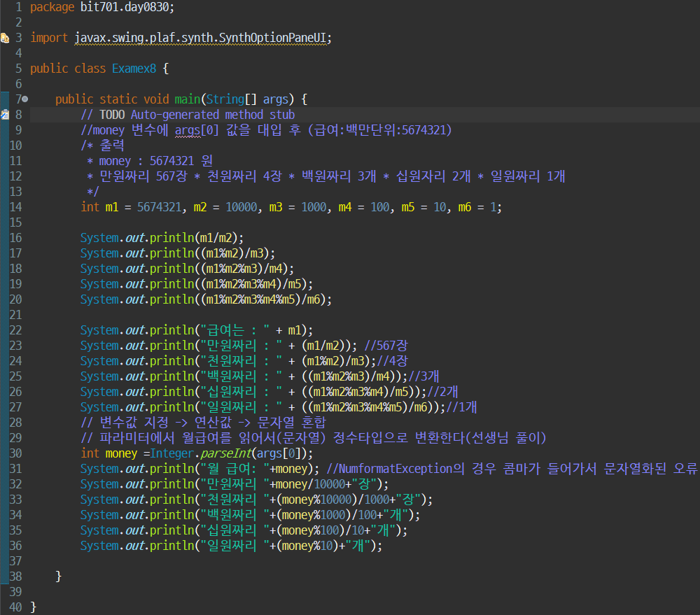Image resolution: width=700 pixels, height=615 pixels.
Task: Click the underlined import 'javax.swing.plaf.synth.SynthOptionPaneUI'
Action: (200, 38)
